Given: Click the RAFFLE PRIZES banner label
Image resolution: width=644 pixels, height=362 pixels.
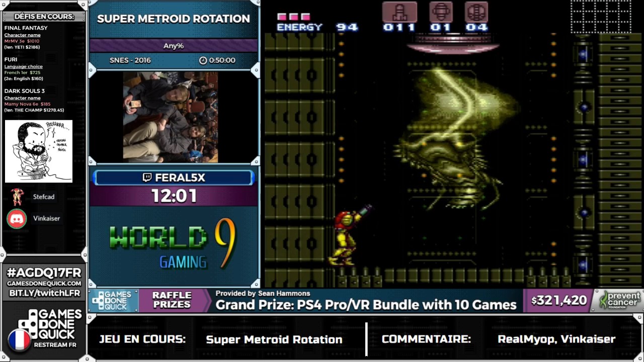Looking at the screenshot, I should 172,300.
